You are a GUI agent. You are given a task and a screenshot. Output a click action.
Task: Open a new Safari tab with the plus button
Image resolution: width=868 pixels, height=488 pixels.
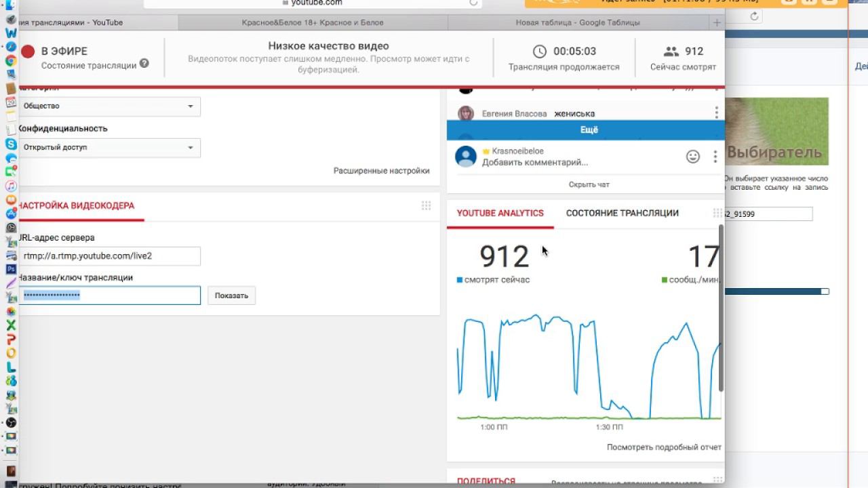(717, 22)
